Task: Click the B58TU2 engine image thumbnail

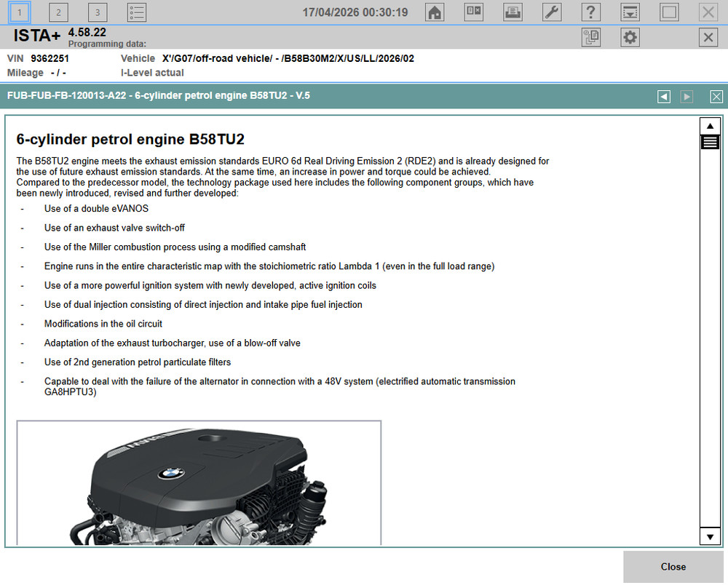Action: pyautogui.click(x=199, y=484)
